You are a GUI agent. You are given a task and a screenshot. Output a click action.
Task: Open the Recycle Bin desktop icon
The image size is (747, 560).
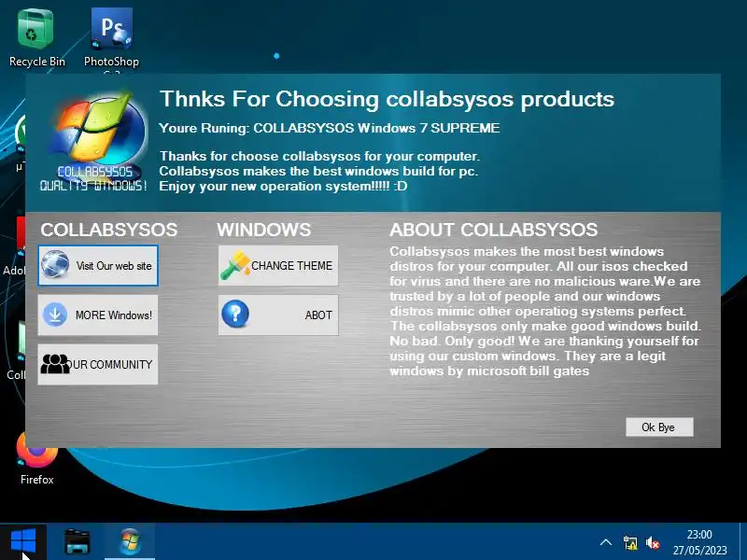click(35, 38)
